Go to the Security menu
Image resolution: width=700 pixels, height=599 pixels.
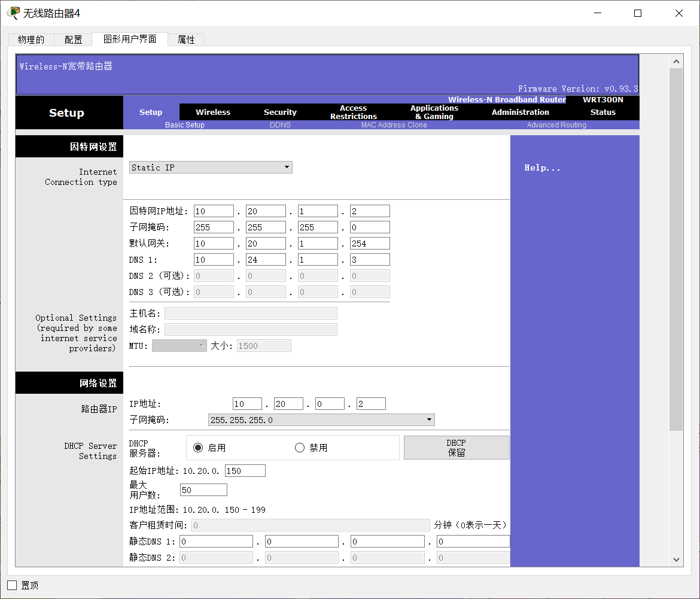[x=280, y=112]
